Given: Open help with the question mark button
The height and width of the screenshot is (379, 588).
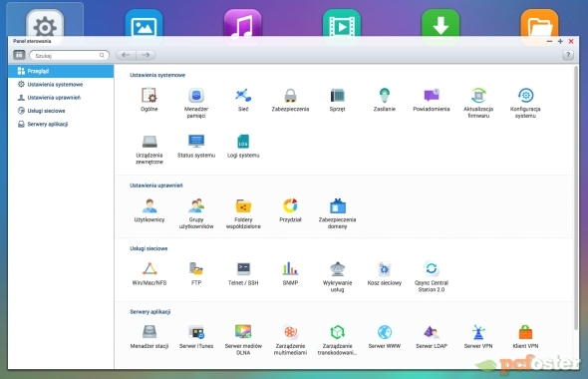Looking at the screenshot, I should [x=568, y=55].
